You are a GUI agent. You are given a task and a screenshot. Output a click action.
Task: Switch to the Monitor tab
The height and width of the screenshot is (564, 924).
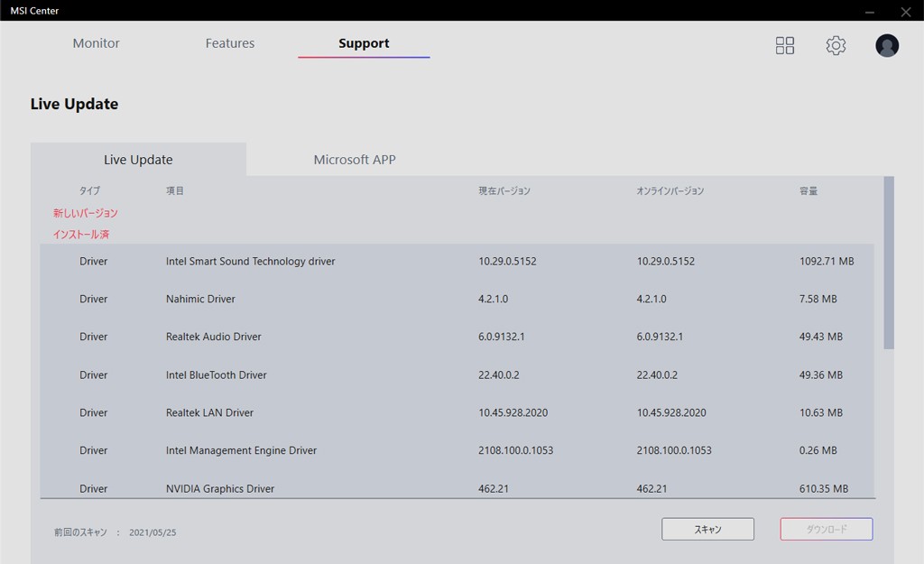pyautogui.click(x=97, y=43)
